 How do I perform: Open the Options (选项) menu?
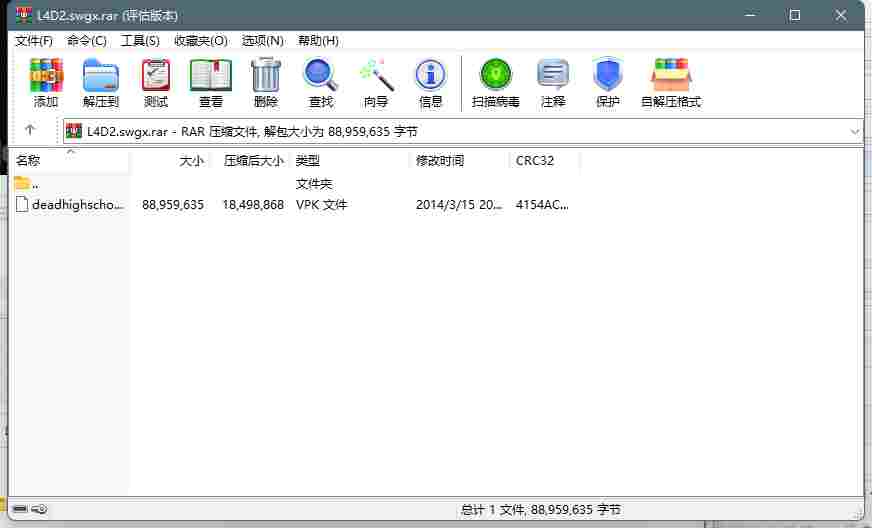[262, 41]
